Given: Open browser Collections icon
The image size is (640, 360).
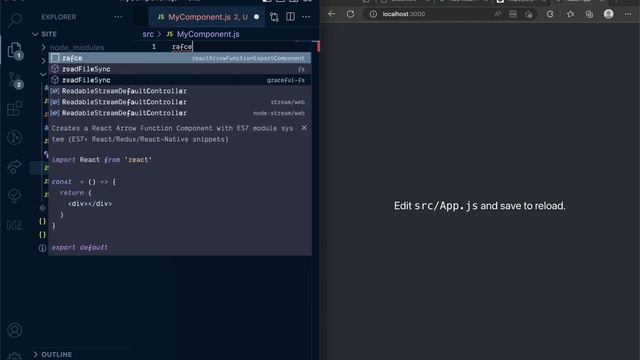Looking at the screenshot, I should point(589,14).
